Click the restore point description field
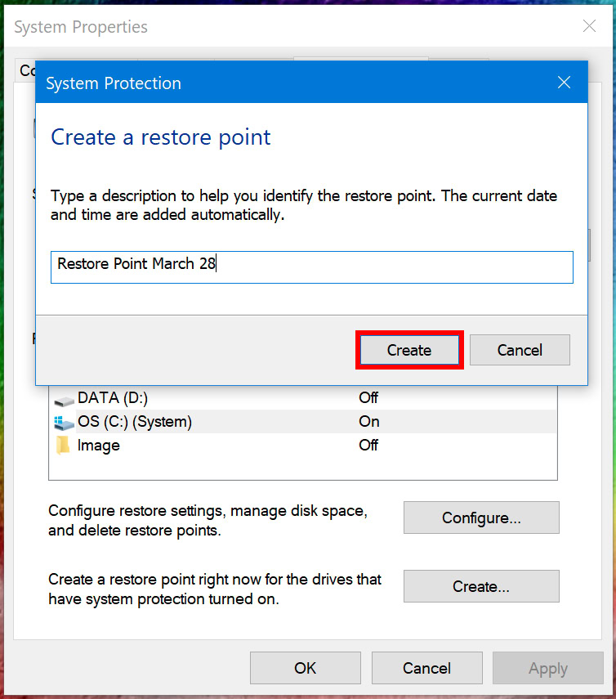Viewport: 616px width, 699px height. [312, 267]
